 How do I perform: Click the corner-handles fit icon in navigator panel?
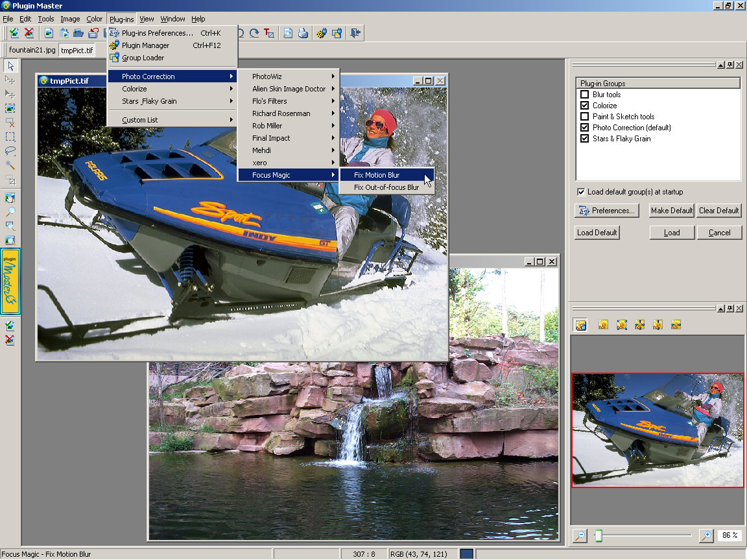621,325
